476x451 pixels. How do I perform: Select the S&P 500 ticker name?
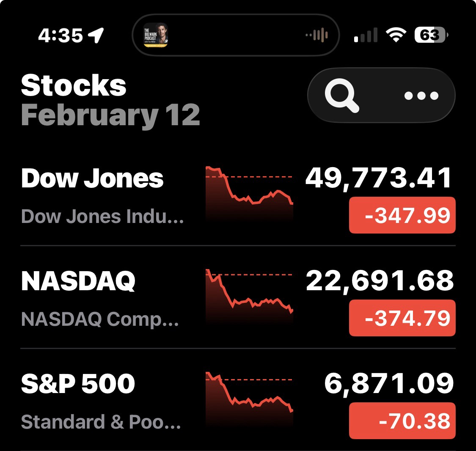(x=78, y=384)
